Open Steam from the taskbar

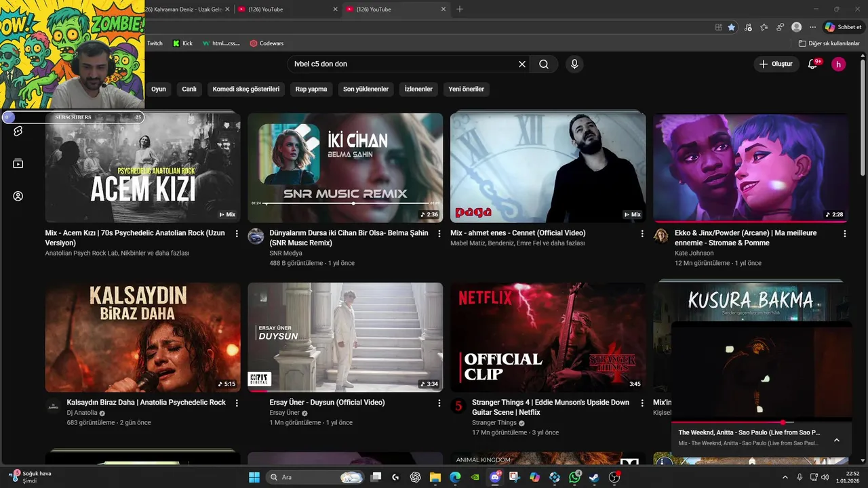594,477
